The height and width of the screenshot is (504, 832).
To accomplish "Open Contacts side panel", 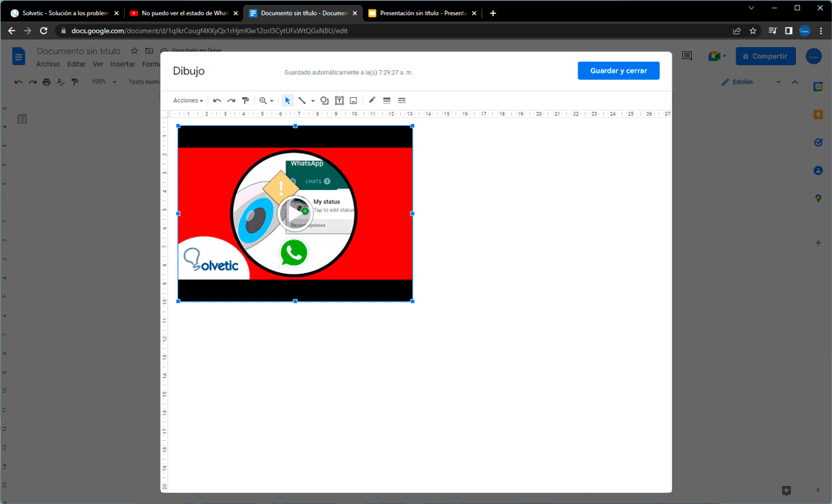I will [x=818, y=170].
